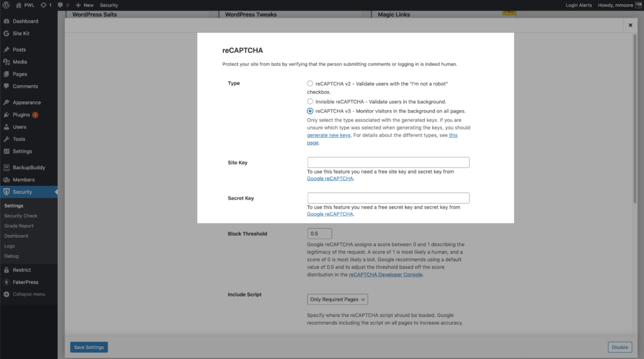Open Security Check submenu item
Viewport: 644px width, 359px height.
(x=21, y=216)
